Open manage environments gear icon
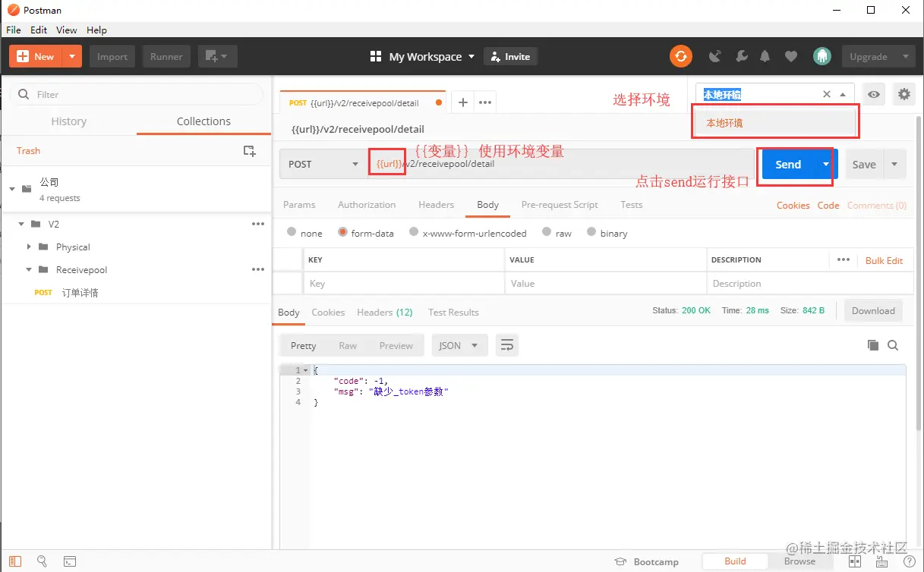 pos(904,94)
